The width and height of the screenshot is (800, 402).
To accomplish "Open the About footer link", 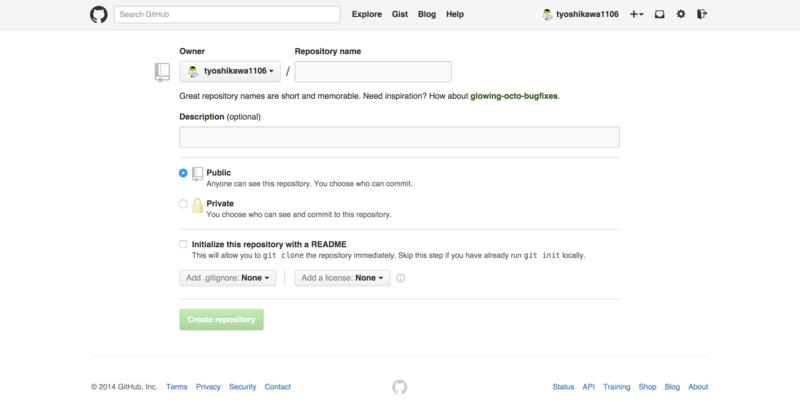I will pos(698,387).
